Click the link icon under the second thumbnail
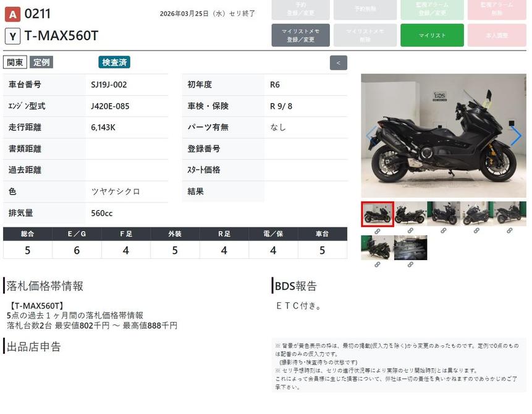The image size is (532, 414). [x=410, y=230]
